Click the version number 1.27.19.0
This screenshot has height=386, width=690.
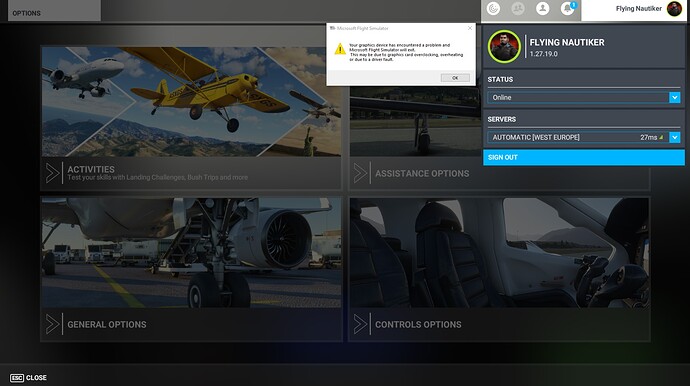point(543,54)
